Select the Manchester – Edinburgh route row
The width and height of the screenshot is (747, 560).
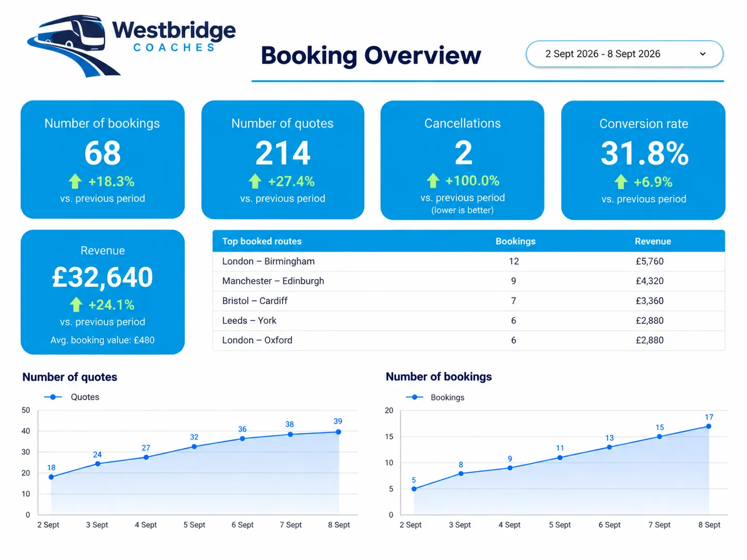pyautogui.click(x=468, y=281)
